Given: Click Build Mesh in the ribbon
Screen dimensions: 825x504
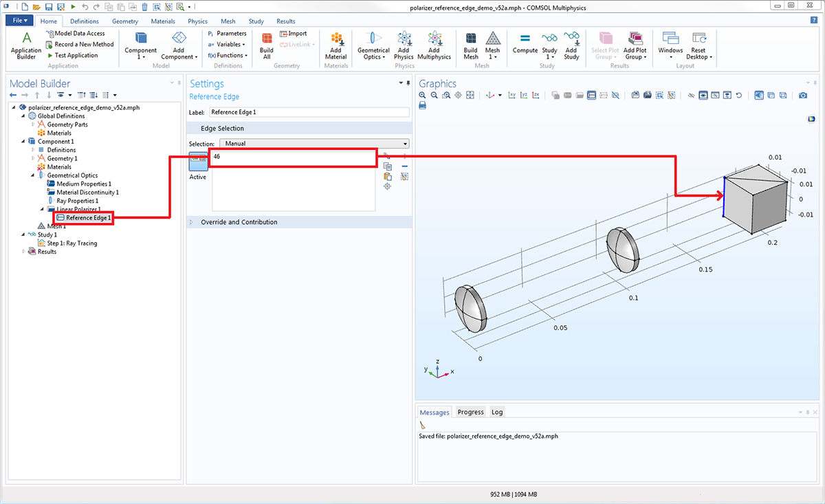Looking at the screenshot, I should pos(470,44).
